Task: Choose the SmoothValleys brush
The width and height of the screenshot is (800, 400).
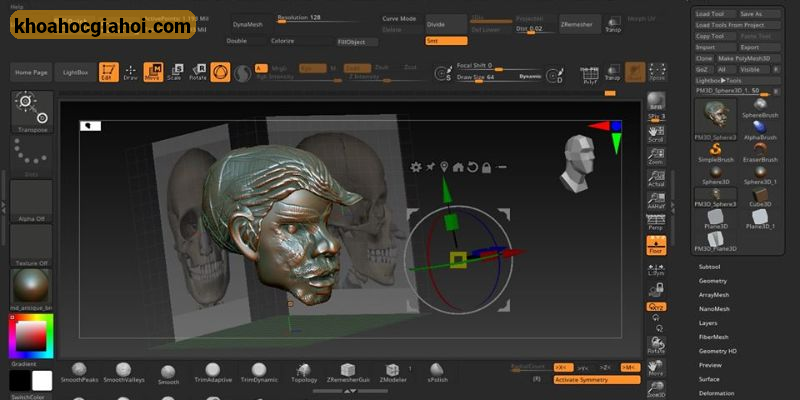Action: [123, 372]
